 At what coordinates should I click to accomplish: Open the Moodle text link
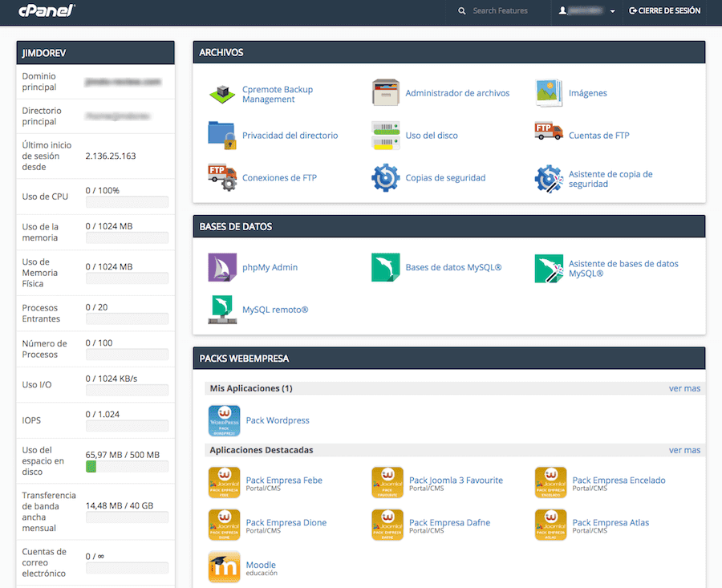[261, 565]
